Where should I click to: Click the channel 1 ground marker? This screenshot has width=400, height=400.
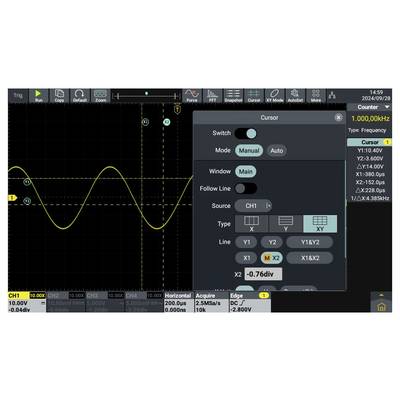tap(12, 198)
